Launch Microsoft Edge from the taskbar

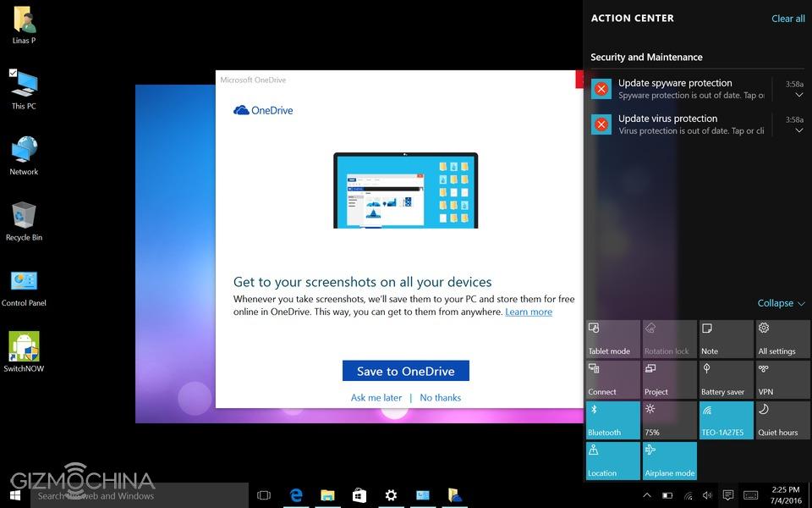pyautogui.click(x=296, y=495)
